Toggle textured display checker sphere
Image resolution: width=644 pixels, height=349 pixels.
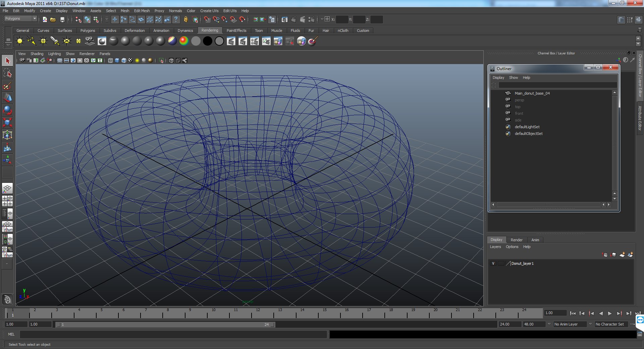tap(130, 60)
